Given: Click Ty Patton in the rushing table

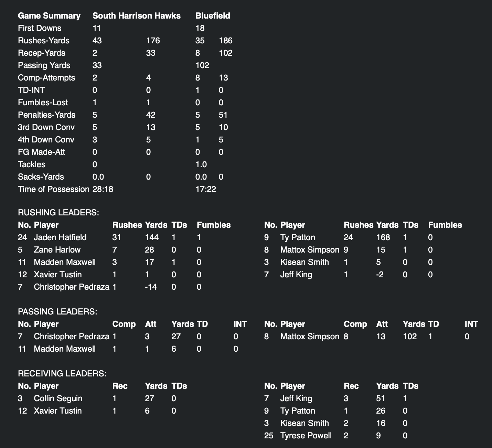Looking at the screenshot, I should click(x=298, y=237).
